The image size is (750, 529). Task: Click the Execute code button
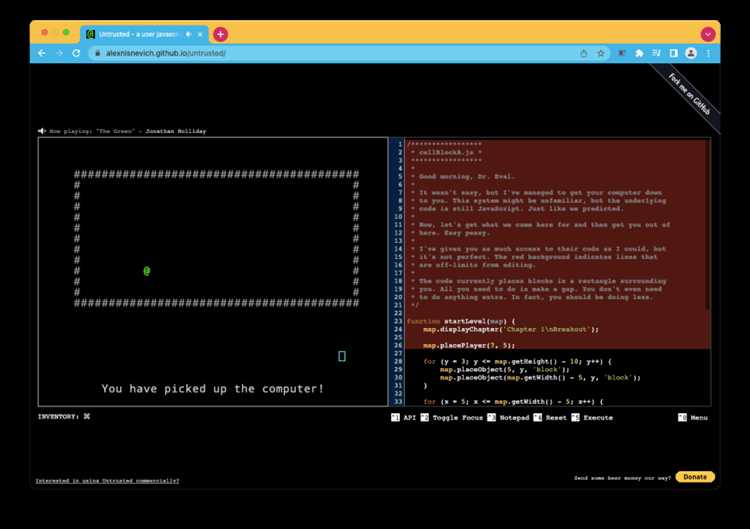tap(592, 418)
